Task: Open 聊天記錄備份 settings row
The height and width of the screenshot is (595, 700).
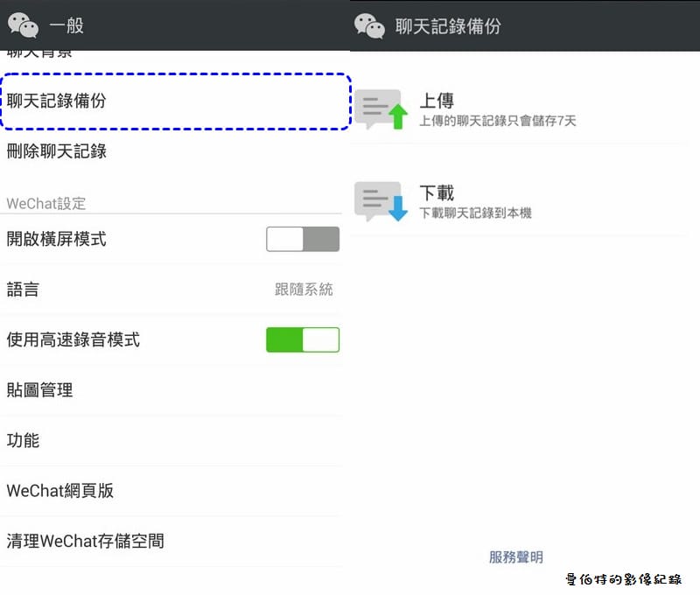Action: point(176,101)
